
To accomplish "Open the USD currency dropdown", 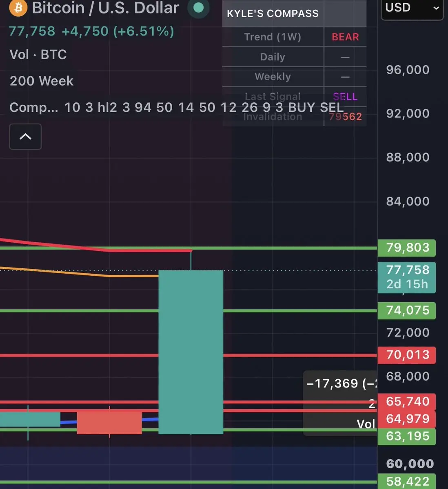I will [412, 8].
